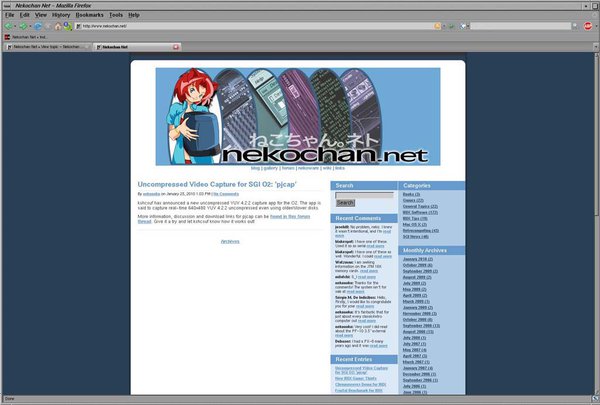The width and height of the screenshot is (600, 405).
Task: Open the 'links' navigation link
Action: click(x=340, y=168)
